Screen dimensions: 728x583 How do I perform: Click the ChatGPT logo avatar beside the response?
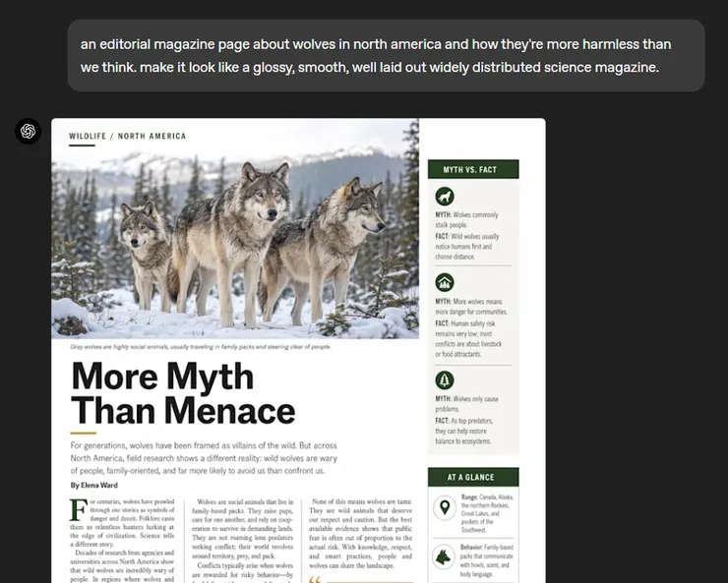tap(28, 132)
